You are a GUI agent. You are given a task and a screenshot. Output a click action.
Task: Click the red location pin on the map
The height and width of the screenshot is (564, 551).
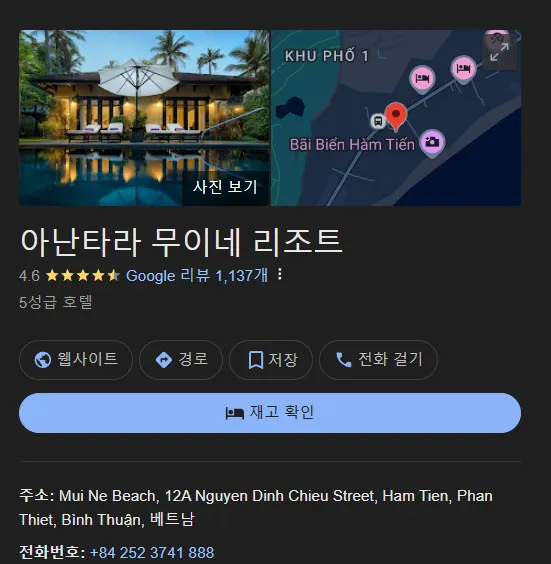pyautogui.click(x=396, y=116)
